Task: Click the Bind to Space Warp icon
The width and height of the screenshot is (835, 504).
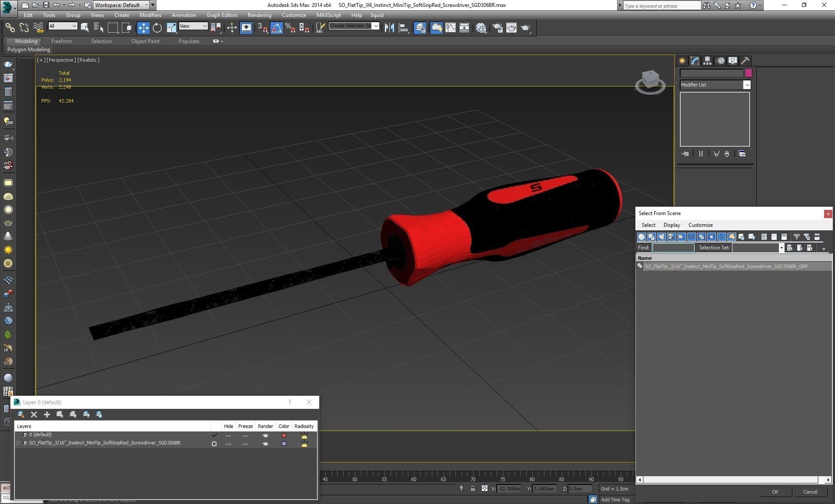Action: 38,28
